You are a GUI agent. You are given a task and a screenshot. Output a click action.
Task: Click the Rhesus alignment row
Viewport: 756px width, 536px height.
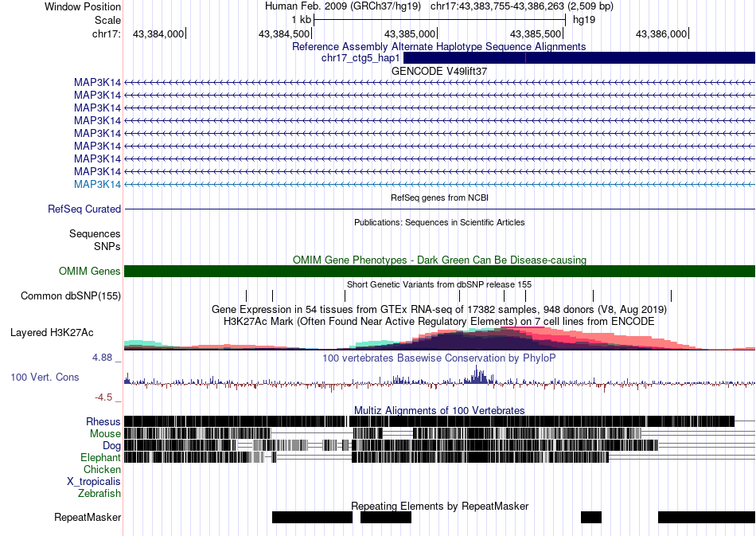(x=439, y=421)
